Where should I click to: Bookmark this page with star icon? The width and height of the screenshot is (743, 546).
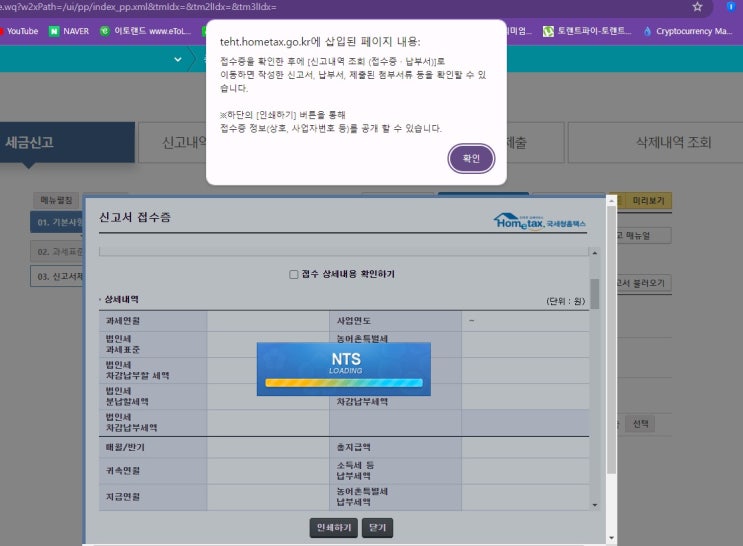coord(697,7)
